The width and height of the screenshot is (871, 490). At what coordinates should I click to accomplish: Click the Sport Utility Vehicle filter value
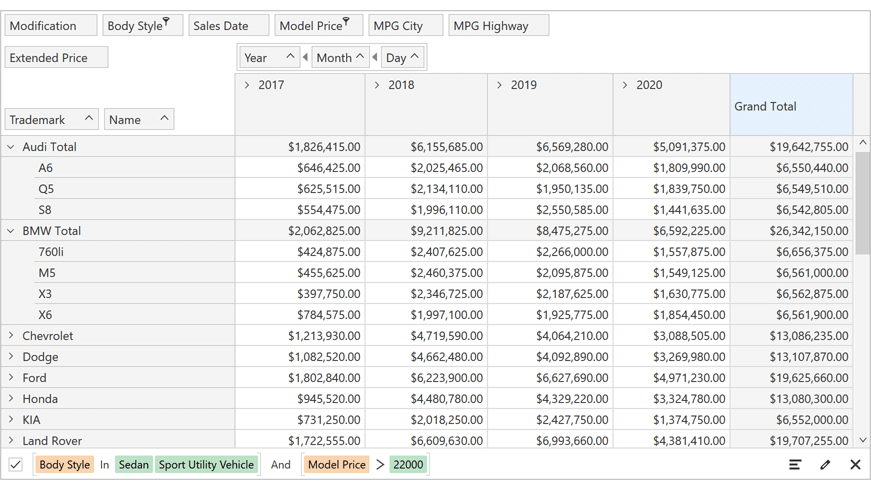click(x=206, y=464)
